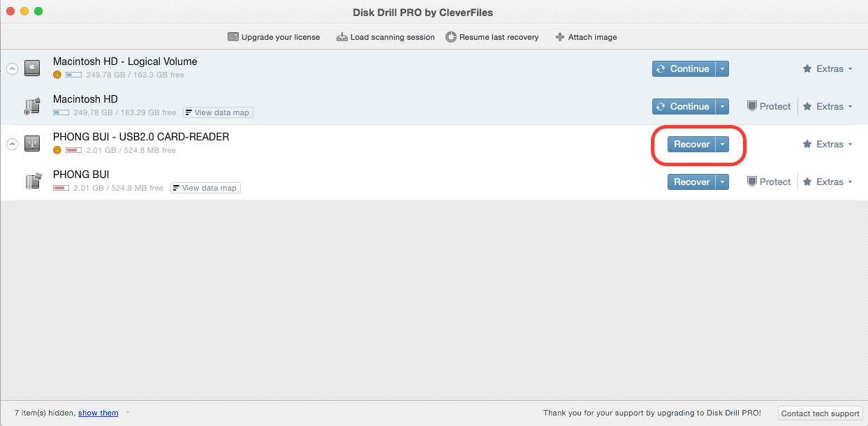Click the Macintosh HD - Logical Volume drive icon
This screenshot has width=868, height=426.
click(x=33, y=68)
